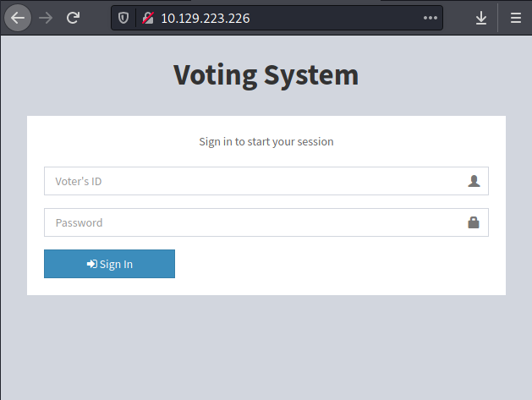Click the word "Voting" in the heading
This screenshot has width=532, height=400.
tap(215, 74)
